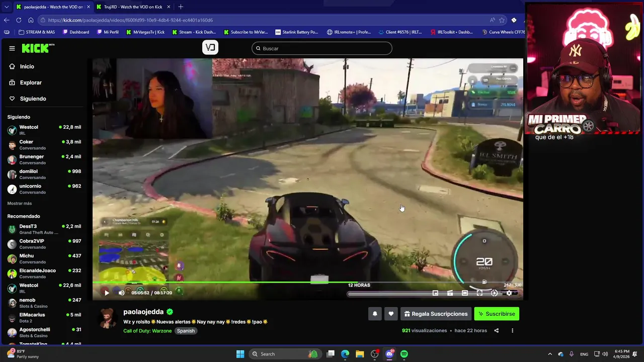
Task: Click the VOD logo icon beside search
Action: pos(210,48)
